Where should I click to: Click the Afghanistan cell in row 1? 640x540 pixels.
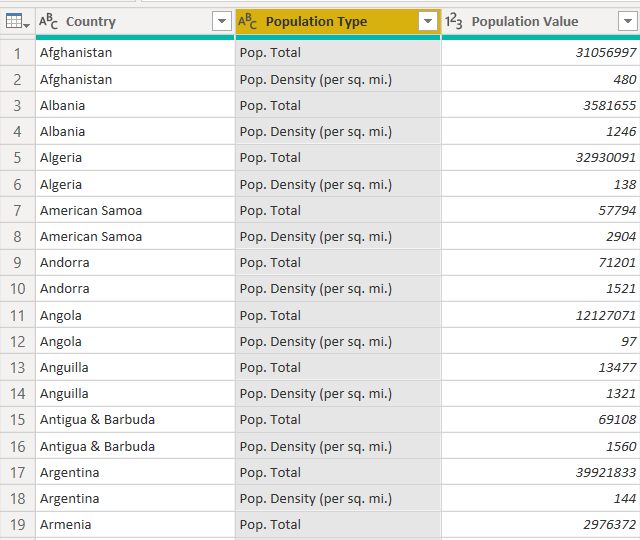[x=135, y=53]
